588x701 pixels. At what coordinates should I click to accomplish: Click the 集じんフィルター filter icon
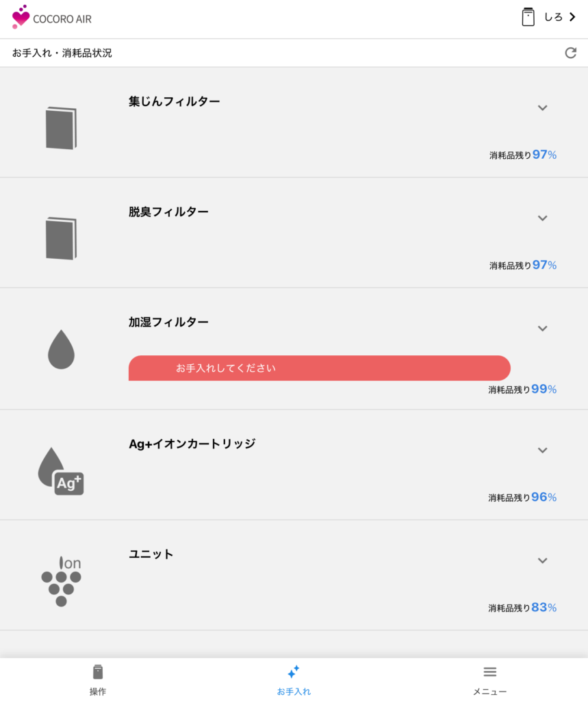[61, 128]
